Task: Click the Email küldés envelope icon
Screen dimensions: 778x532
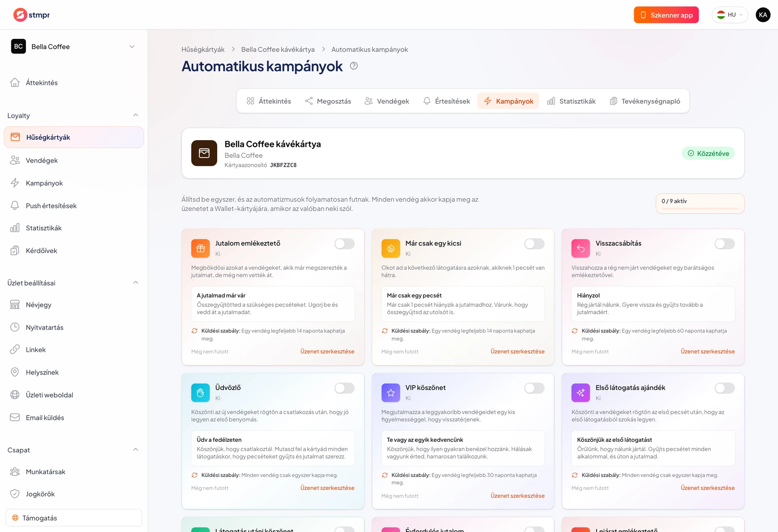Action: tap(15, 417)
